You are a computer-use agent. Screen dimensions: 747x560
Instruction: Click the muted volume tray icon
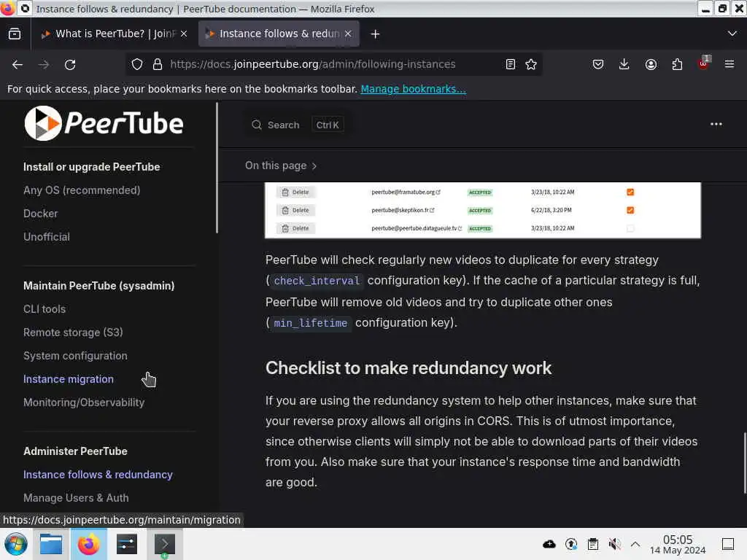pos(614,544)
